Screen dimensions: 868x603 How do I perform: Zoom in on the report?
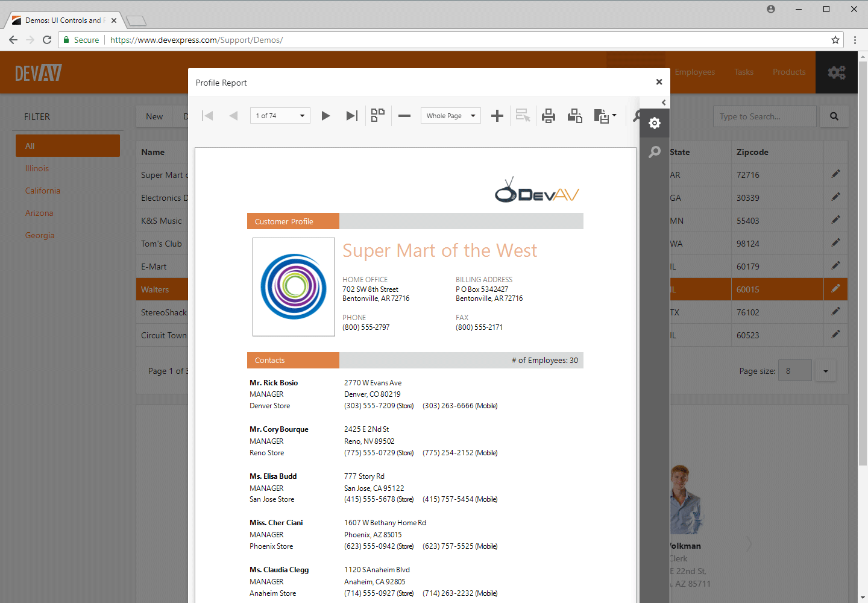[x=497, y=115]
